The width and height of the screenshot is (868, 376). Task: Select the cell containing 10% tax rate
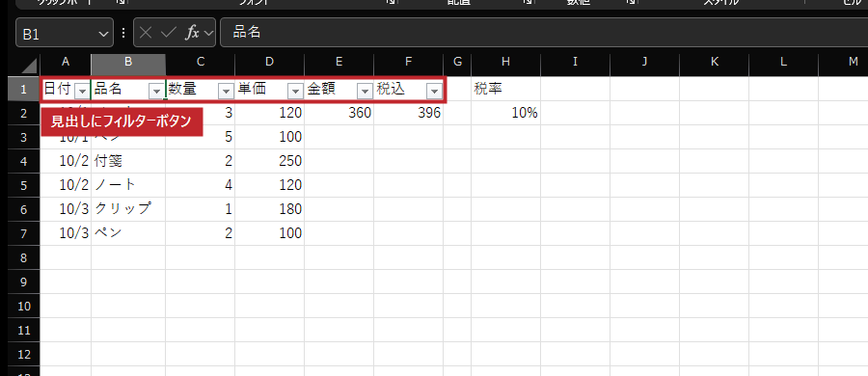click(505, 113)
